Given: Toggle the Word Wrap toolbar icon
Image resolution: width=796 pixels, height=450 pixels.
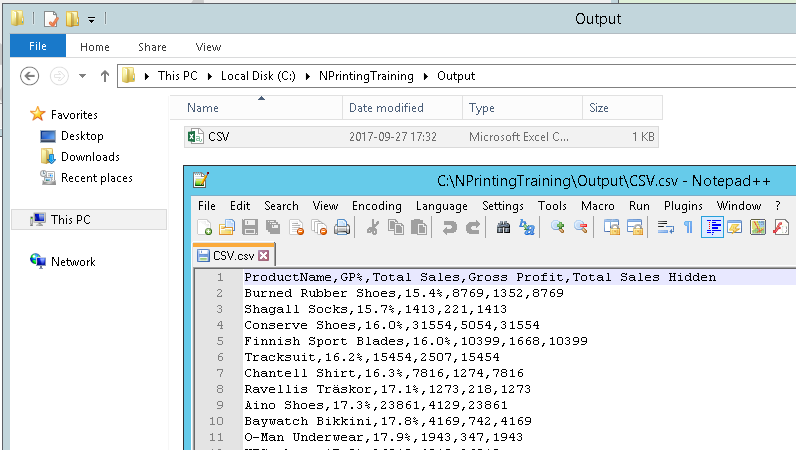Looking at the screenshot, I should coord(666,228).
